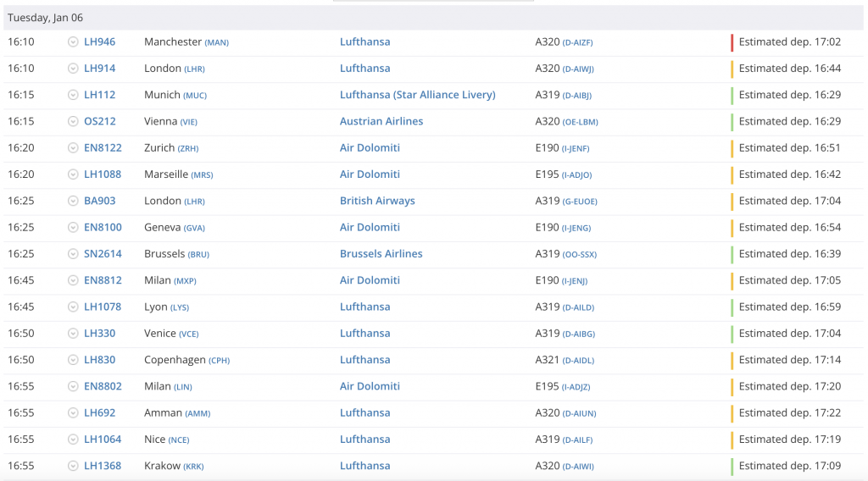Open the Austrian Airlines airline link

click(x=381, y=121)
